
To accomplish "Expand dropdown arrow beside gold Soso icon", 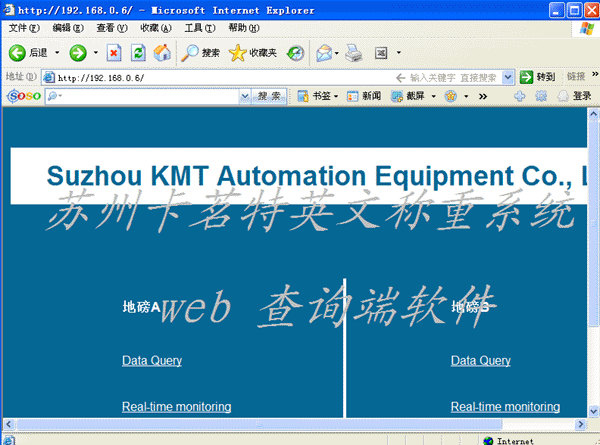I will click(466, 96).
